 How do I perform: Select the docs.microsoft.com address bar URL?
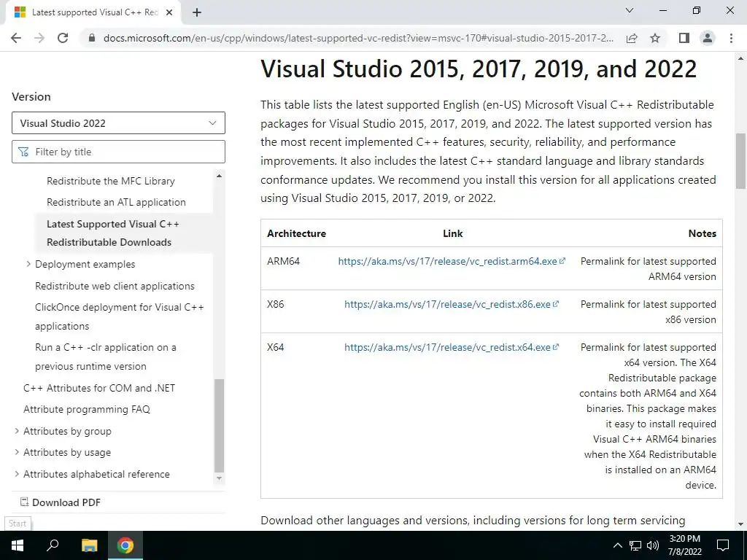tap(358, 38)
